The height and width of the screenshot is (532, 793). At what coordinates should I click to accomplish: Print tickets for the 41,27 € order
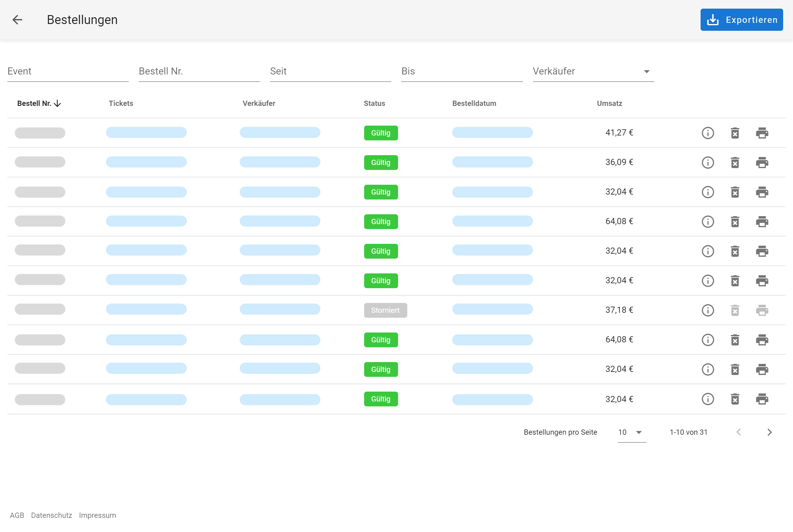[762, 133]
